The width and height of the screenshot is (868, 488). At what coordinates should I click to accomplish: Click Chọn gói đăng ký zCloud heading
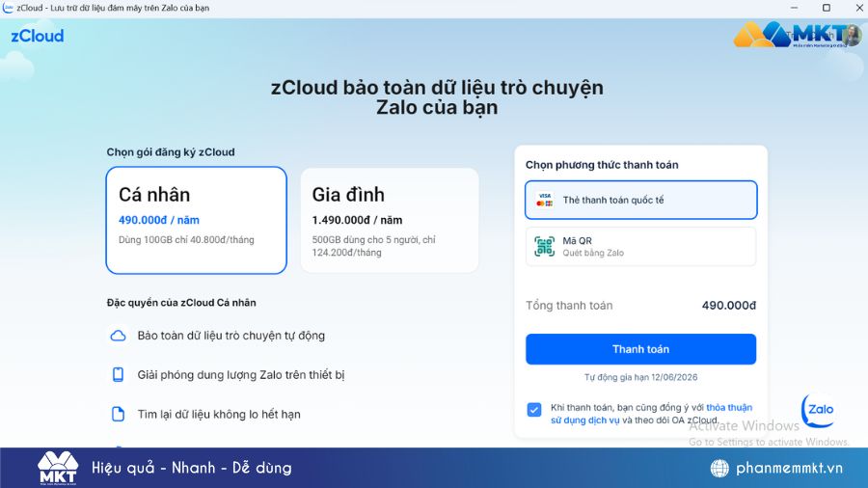point(171,152)
